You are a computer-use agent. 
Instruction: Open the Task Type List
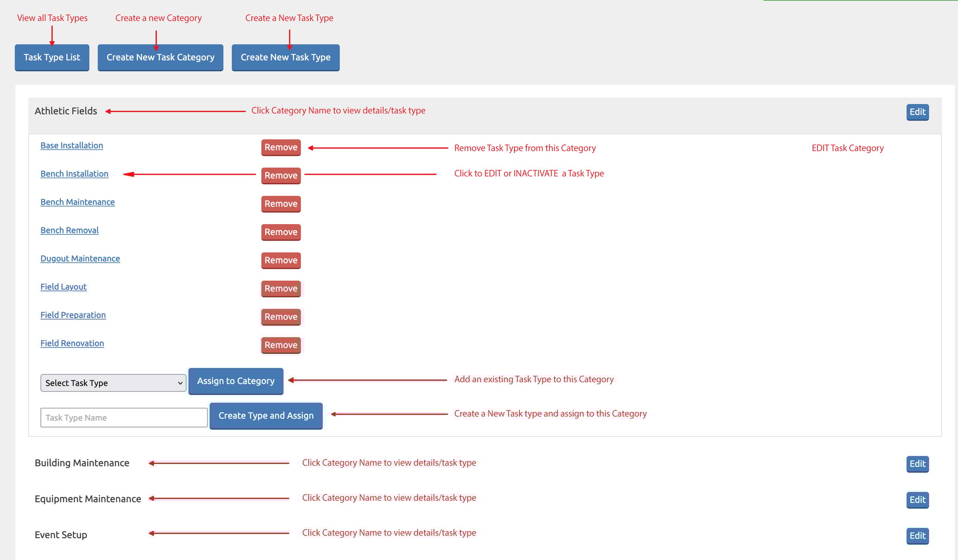[x=52, y=58]
